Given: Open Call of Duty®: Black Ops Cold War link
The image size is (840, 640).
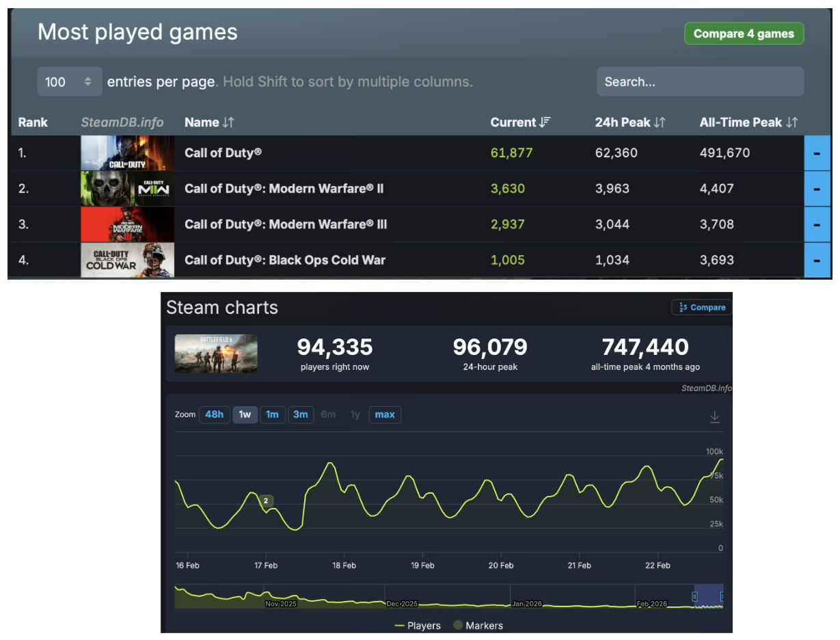Looking at the screenshot, I should click(x=285, y=260).
